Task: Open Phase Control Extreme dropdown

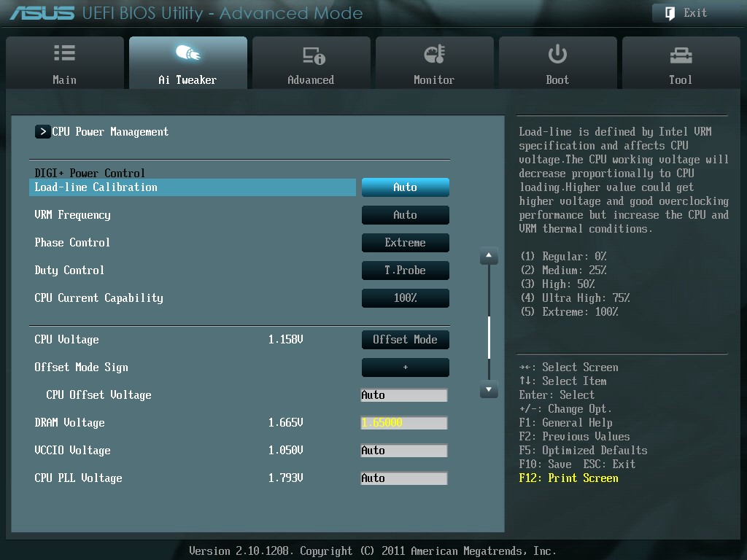Action: tap(406, 242)
